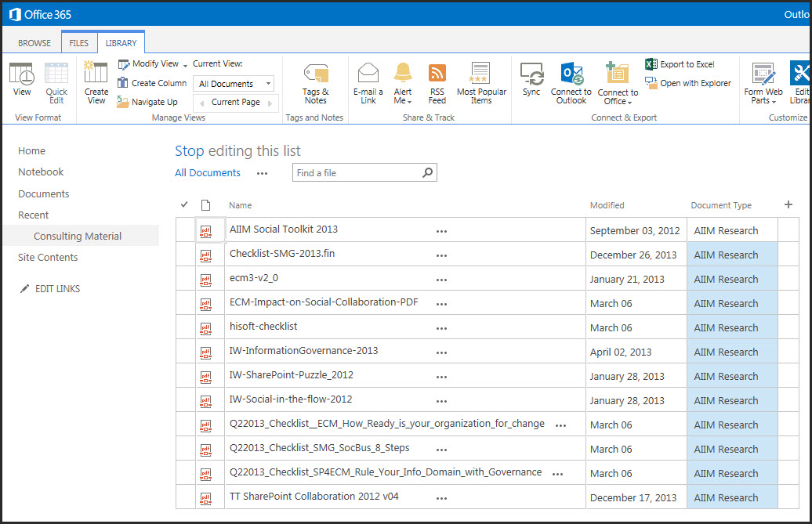Image resolution: width=812 pixels, height=524 pixels.
Task: Click the Find a file search box
Action: pos(357,173)
